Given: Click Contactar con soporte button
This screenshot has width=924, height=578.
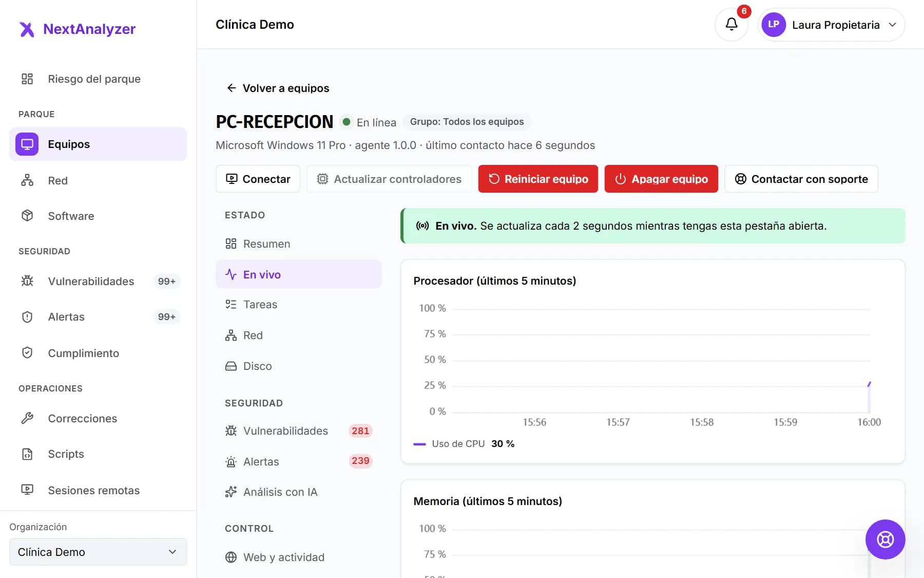Looking at the screenshot, I should pyautogui.click(x=801, y=179).
